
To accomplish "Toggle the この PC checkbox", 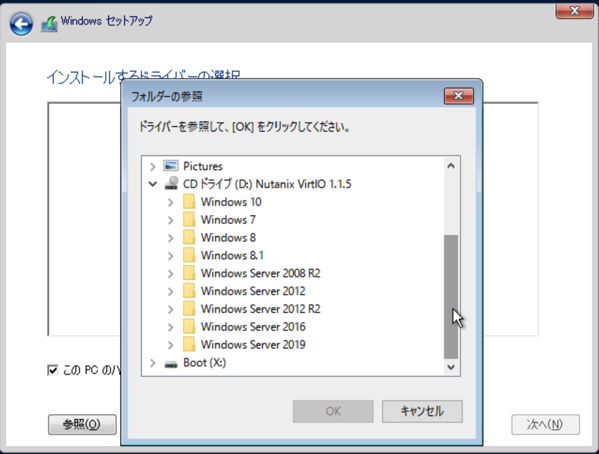I will tap(53, 370).
